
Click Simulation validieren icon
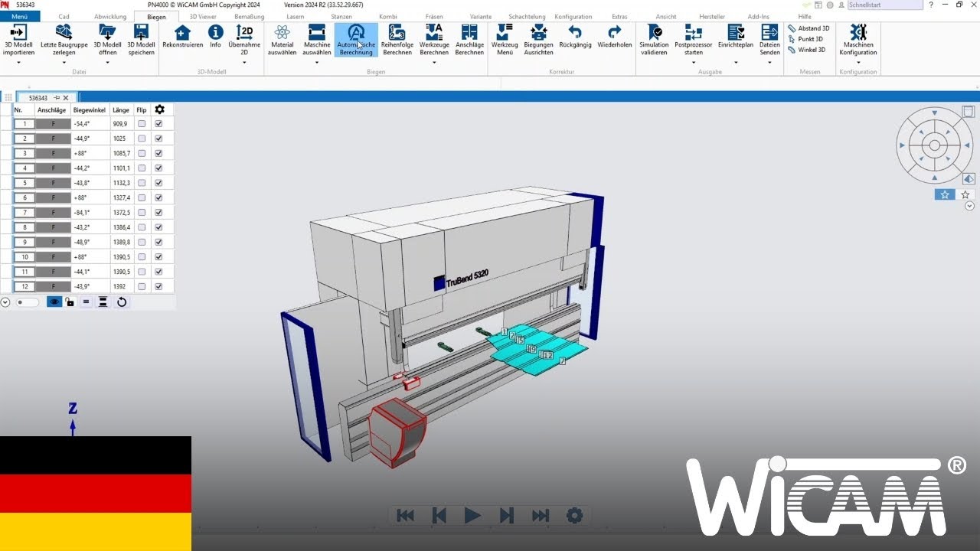[x=655, y=32]
